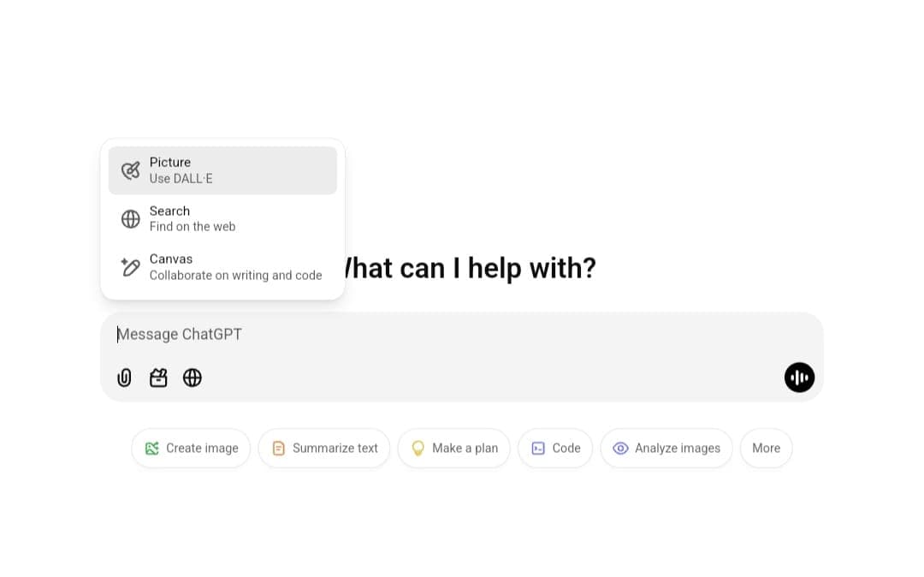Image resolution: width=924 pixels, height=577 pixels.
Task: Start voice mode with the waveform button
Action: [x=799, y=378]
